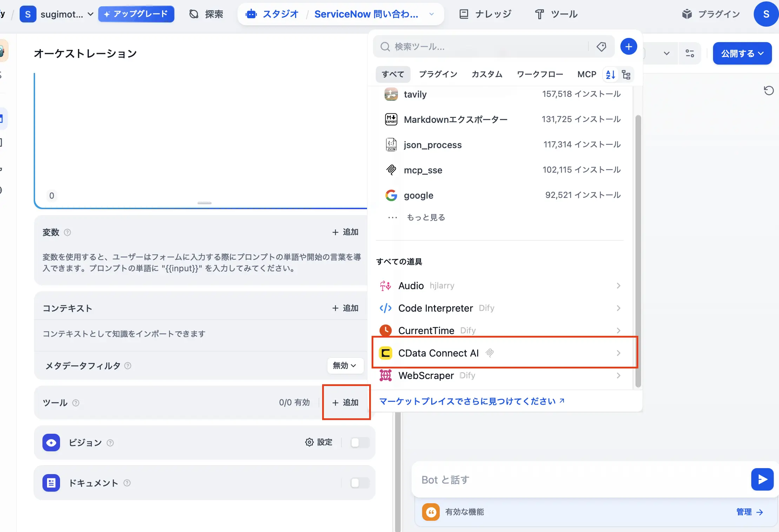Select the json_process tool icon

tap(391, 144)
